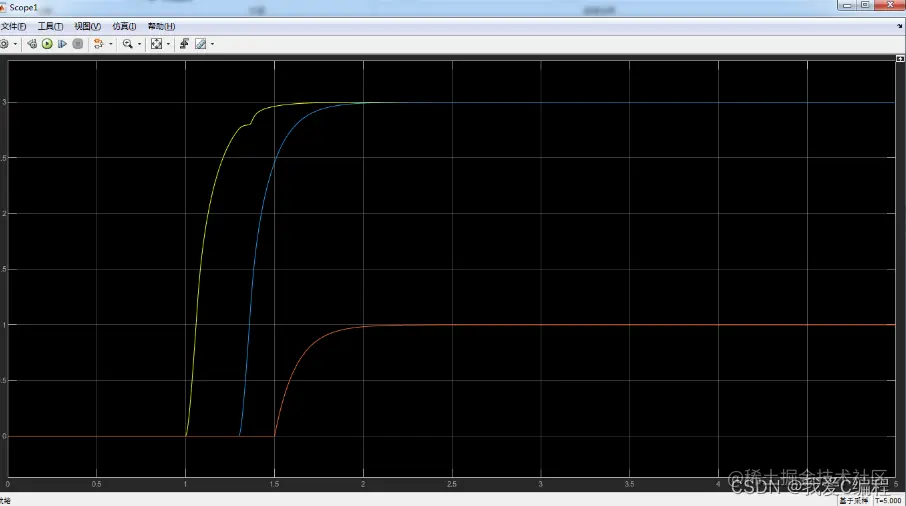Viewport: 906px width, 506px height.
Task: Click the MATLAB icon in Scope1 title bar
Action: tap(2, 8)
